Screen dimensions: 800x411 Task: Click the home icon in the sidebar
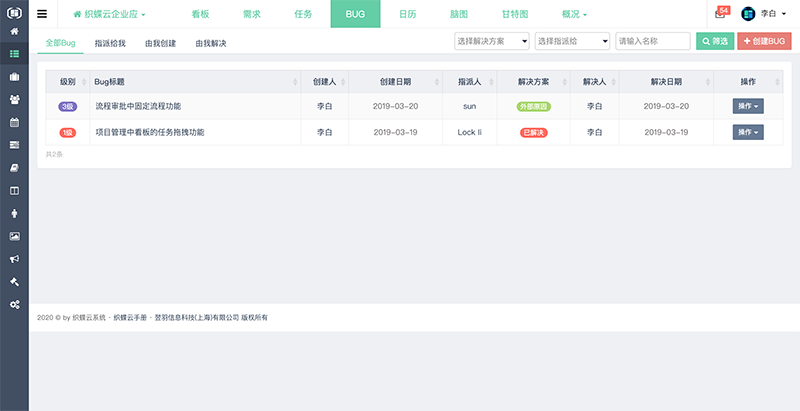[x=14, y=32]
